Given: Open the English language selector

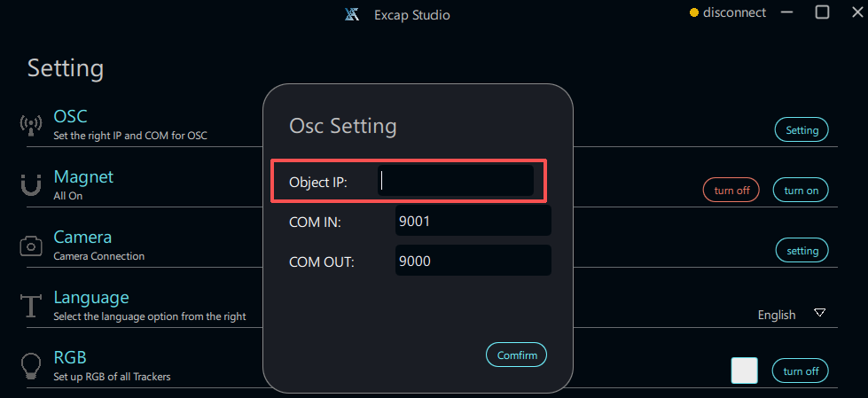Looking at the screenshot, I should (x=777, y=315).
